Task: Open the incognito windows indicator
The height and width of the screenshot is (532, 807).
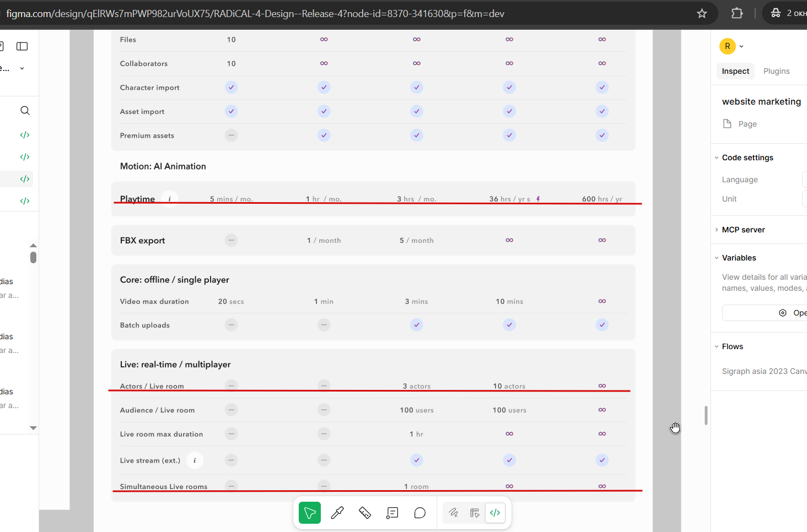Action: [x=788, y=13]
